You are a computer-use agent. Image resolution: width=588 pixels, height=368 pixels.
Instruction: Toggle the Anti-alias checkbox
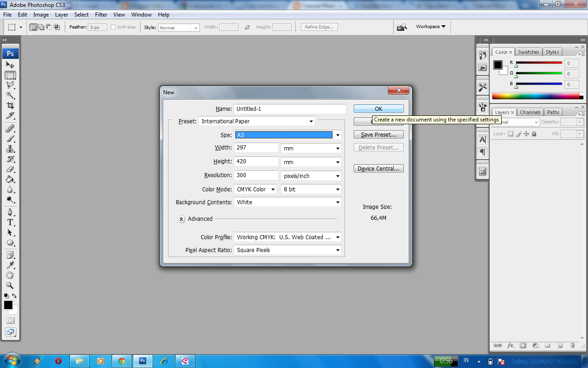[113, 27]
